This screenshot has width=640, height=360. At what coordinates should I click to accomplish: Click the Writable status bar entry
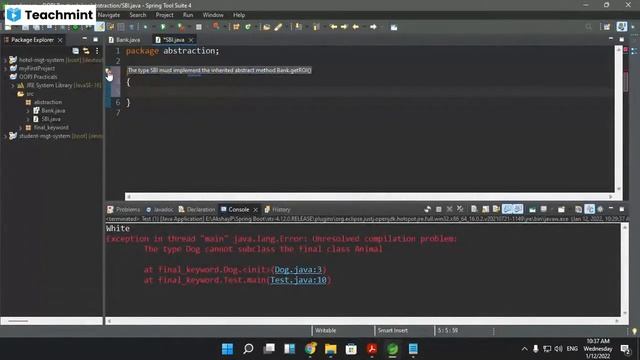pos(325,331)
